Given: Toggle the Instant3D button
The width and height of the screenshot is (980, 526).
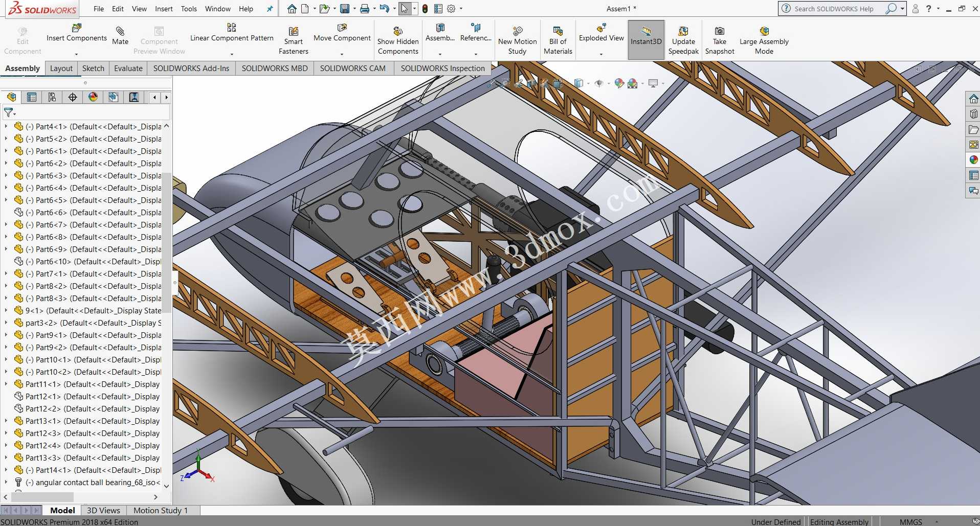Looking at the screenshot, I should tap(646, 40).
